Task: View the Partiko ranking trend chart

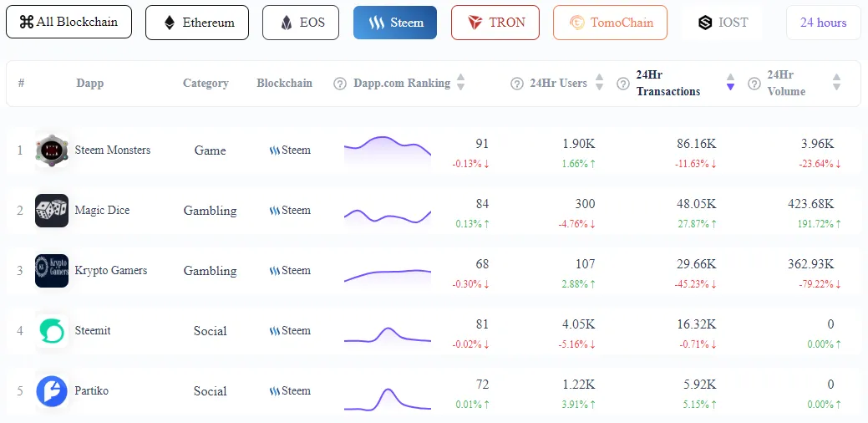Action: pyautogui.click(x=388, y=399)
